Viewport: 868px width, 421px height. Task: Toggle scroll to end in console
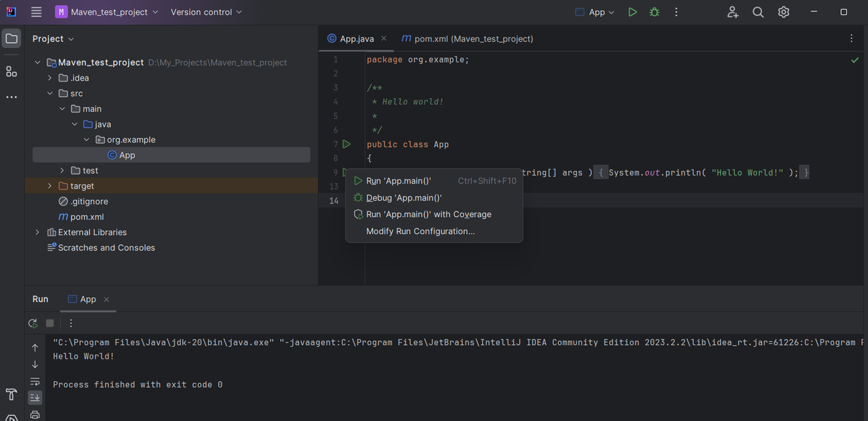[x=35, y=398]
